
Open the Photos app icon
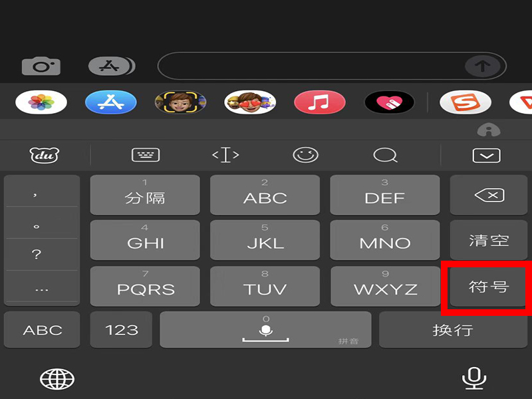pyautogui.click(x=41, y=102)
